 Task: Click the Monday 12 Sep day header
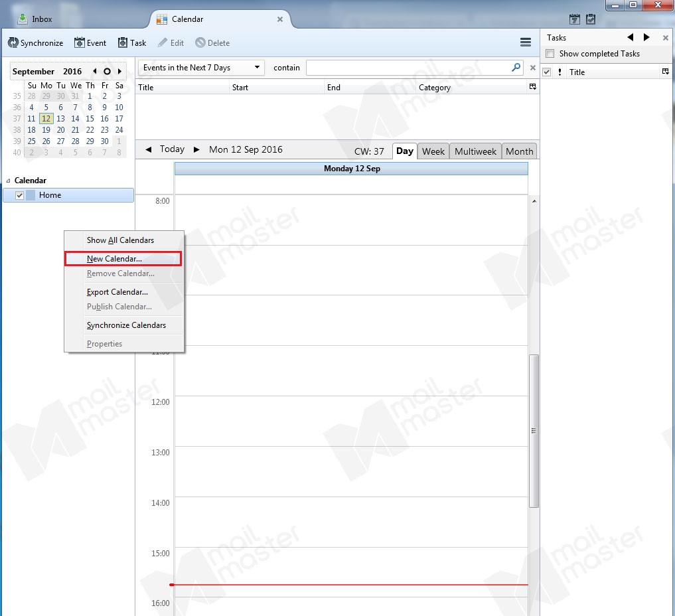(351, 169)
